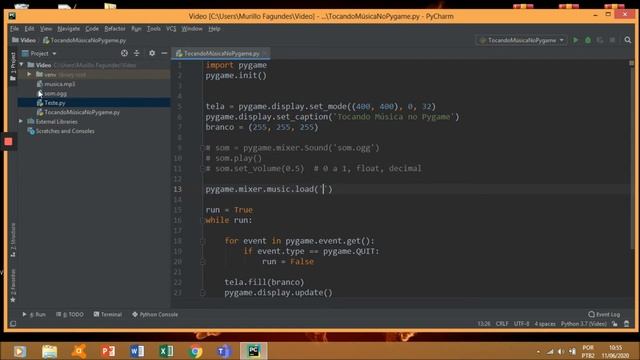The width and height of the screenshot is (640, 360).
Task: Open the Python Console
Action: click(x=155, y=314)
